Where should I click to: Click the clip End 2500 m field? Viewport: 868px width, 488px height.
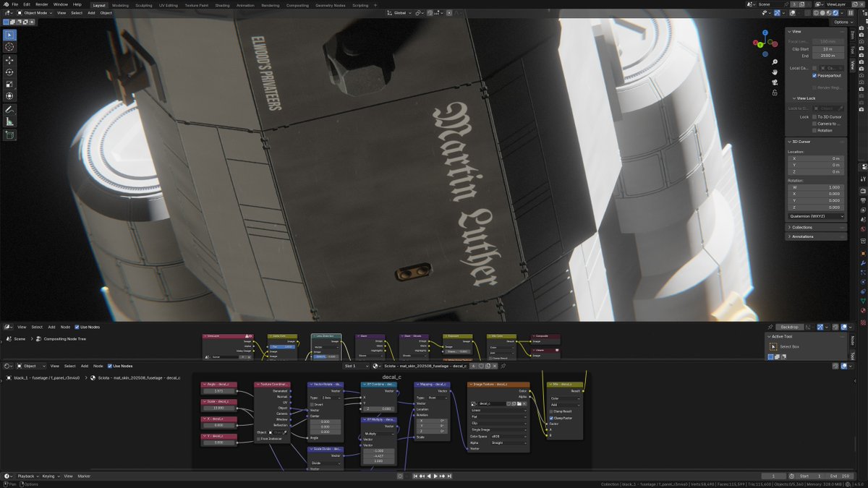point(828,56)
